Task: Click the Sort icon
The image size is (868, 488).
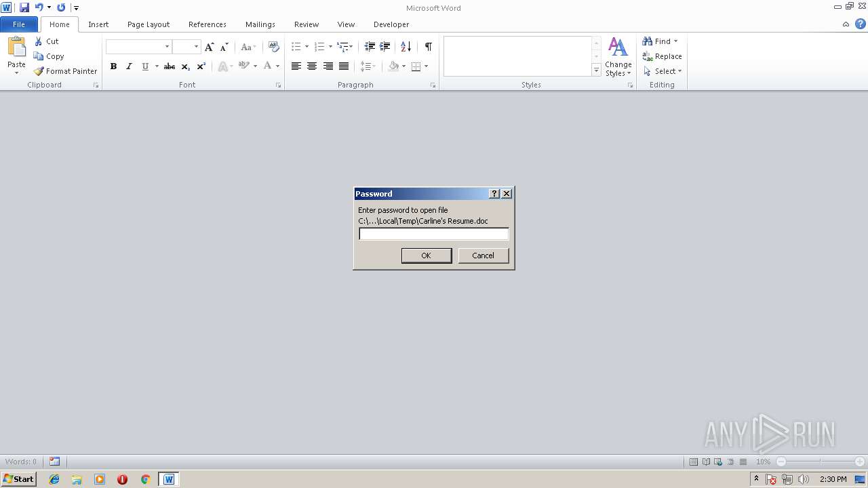Action: [x=406, y=47]
